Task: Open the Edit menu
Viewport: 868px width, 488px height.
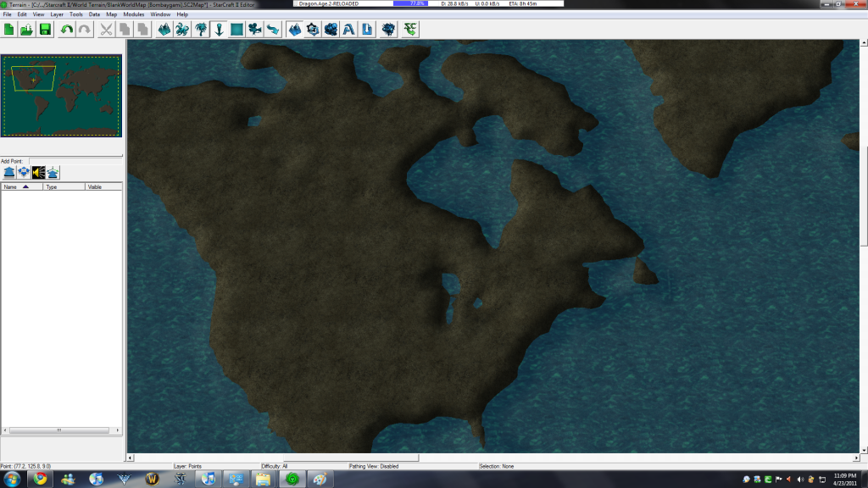Action: pyautogui.click(x=22, y=14)
